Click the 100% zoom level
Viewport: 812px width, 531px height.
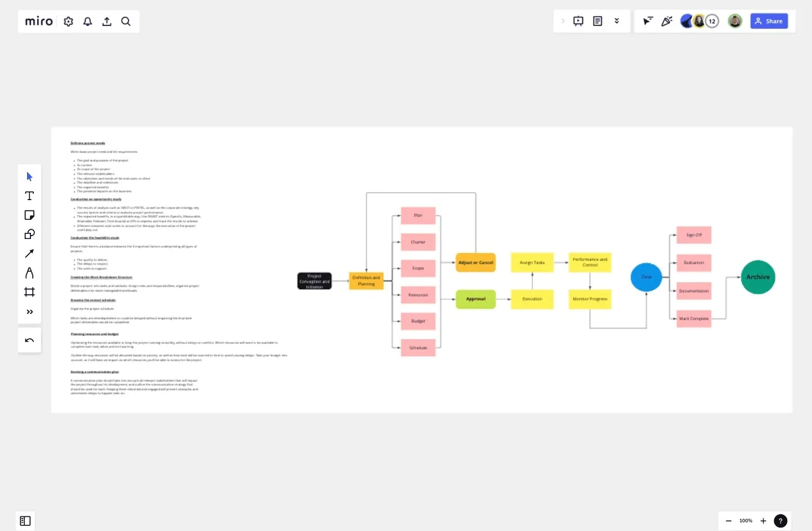point(745,521)
